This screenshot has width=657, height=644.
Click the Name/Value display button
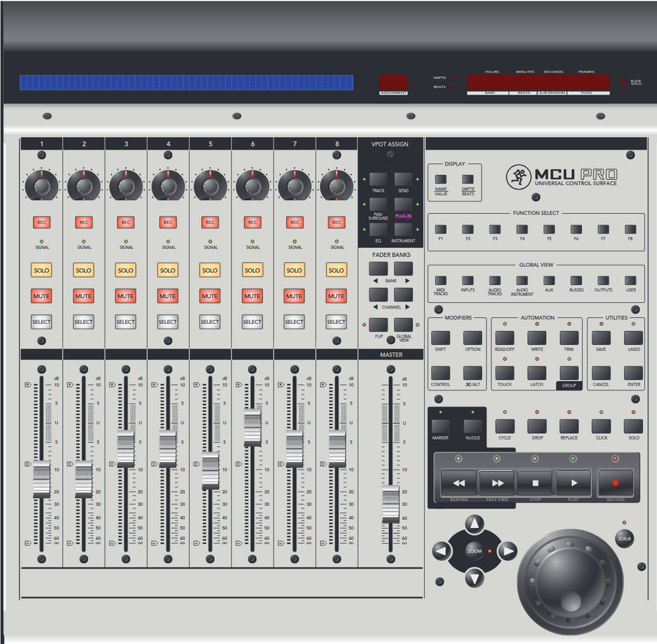(441, 180)
